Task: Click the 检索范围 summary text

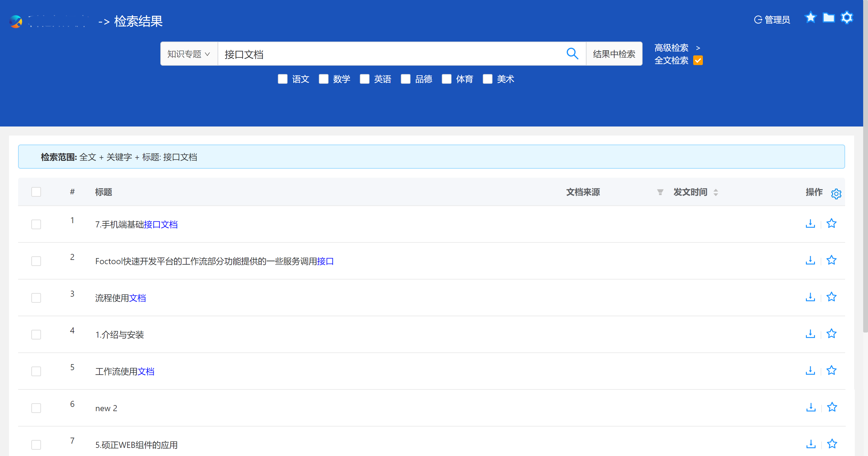Action: click(x=119, y=157)
